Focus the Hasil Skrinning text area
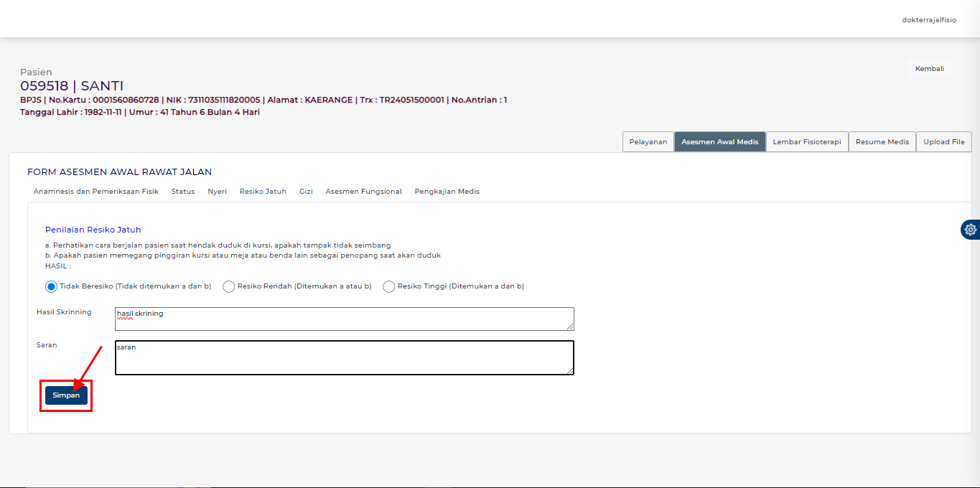The width and height of the screenshot is (980, 488). click(344, 319)
